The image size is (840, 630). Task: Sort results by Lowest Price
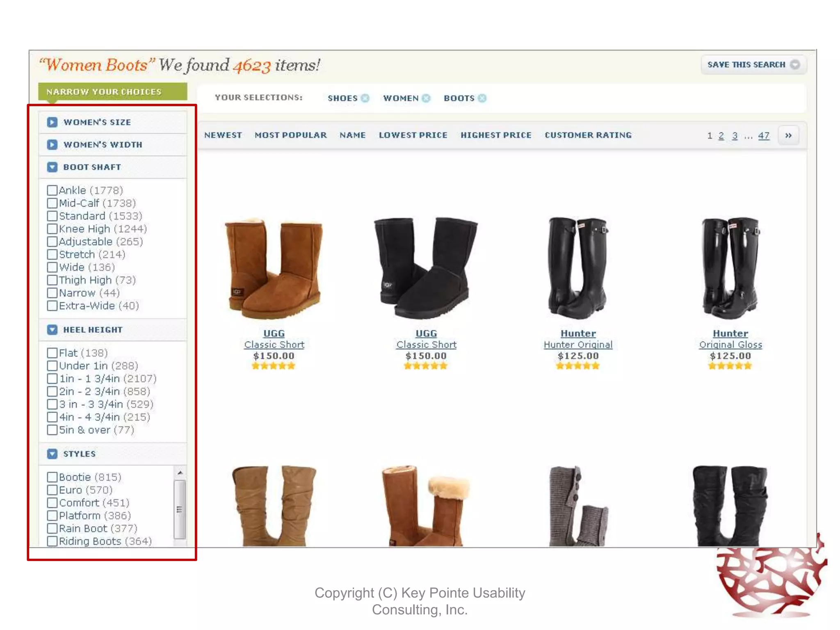[413, 135]
